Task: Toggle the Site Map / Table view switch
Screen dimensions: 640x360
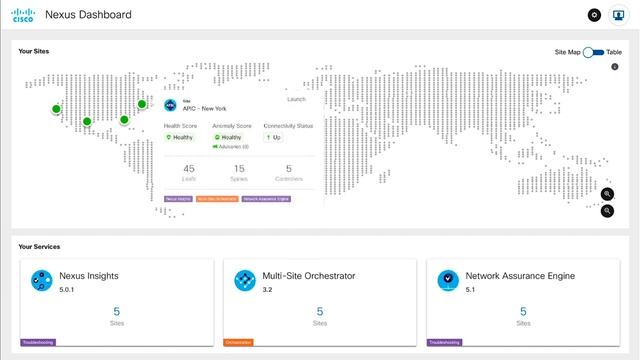Action: tap(593, 52)
